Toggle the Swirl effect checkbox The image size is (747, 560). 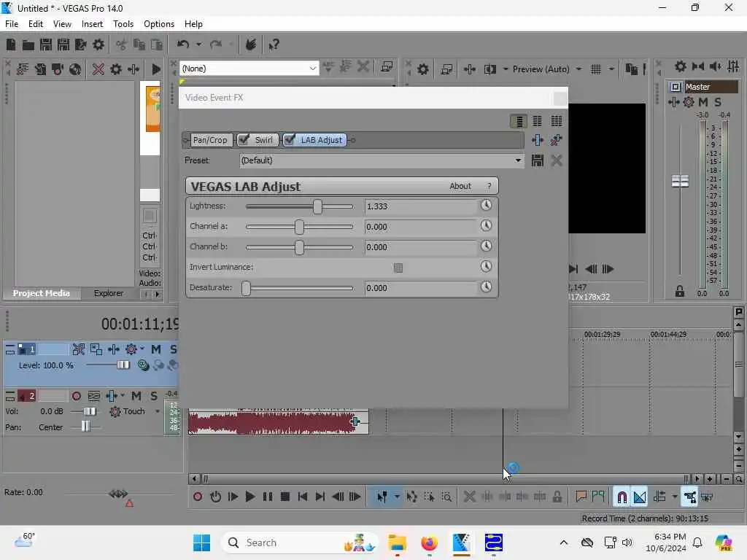point(244,139)
